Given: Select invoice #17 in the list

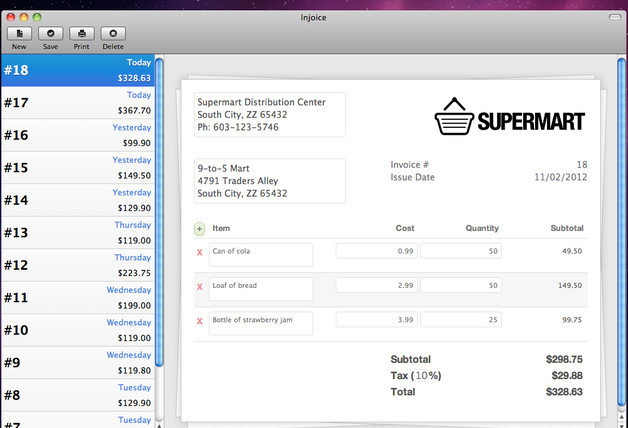Looking at the screenshot, I should coord(77,103).
